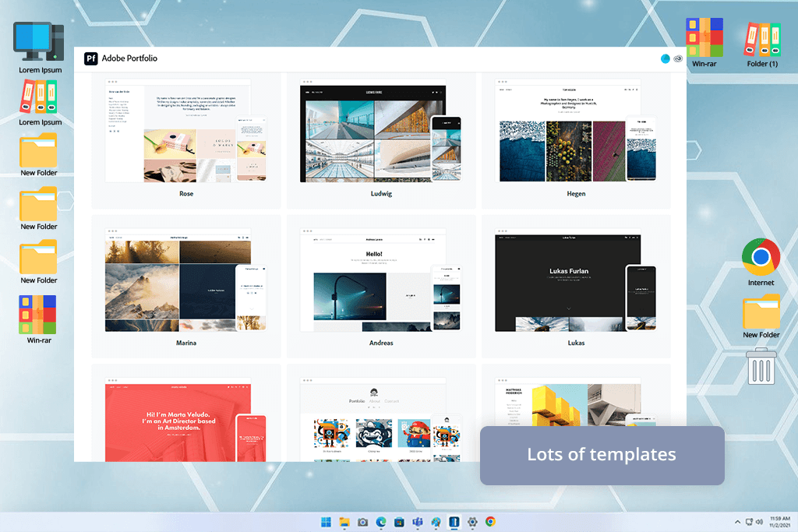Launch the Paint app from the taskbar

click(436, 522)
